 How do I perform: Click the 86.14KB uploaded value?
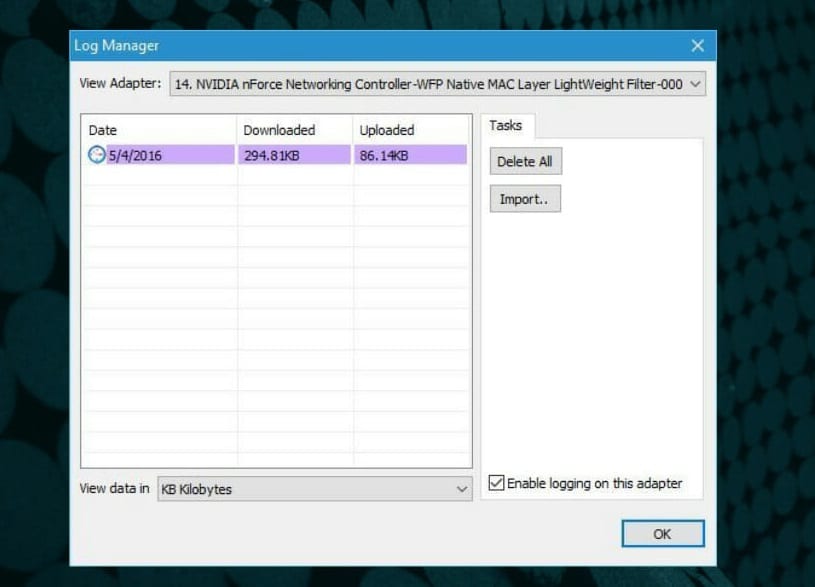pos(386,155)
